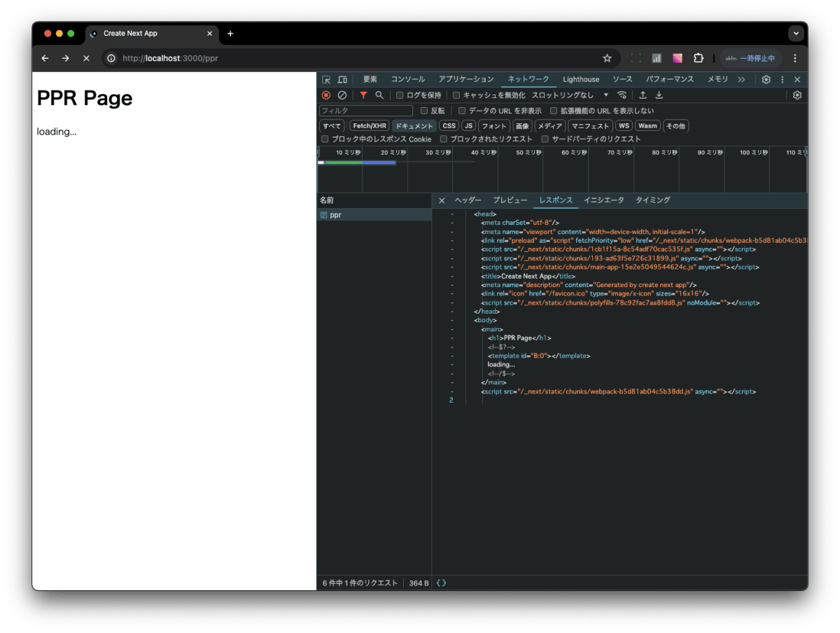Open the イニシエータ details tab
Screen dimensions: 840x633
click(604, 200)
